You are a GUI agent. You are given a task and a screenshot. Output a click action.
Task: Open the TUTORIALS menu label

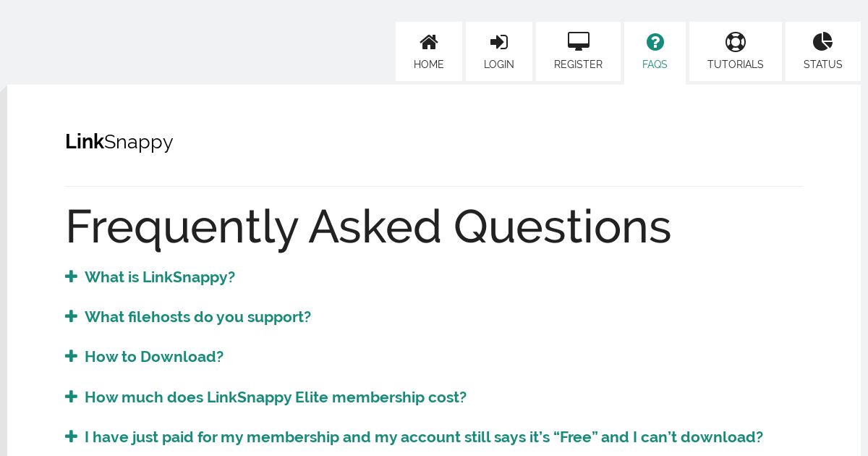(x=736, y=64)
